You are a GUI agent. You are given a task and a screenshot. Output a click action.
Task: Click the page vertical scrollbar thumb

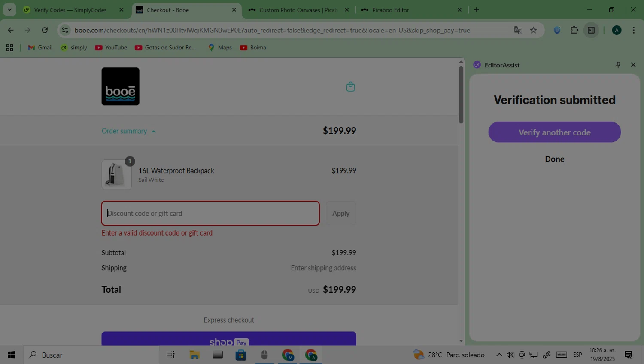click(x=461, y=95)
